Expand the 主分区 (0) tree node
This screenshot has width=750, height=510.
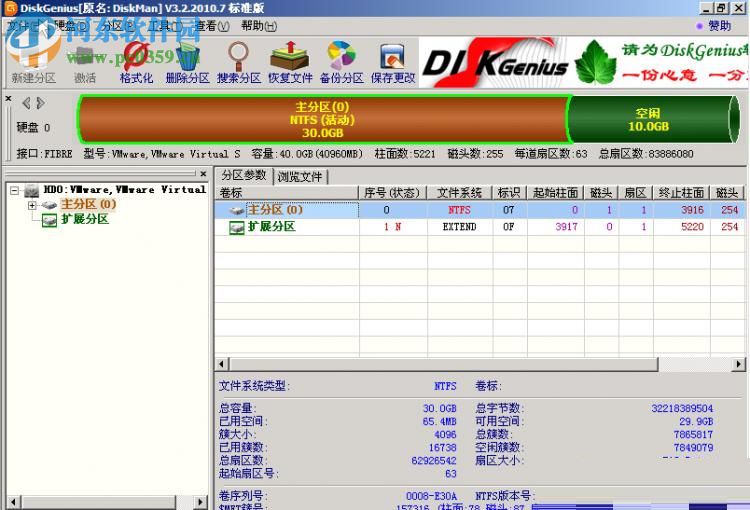click(x=32, y=205)
